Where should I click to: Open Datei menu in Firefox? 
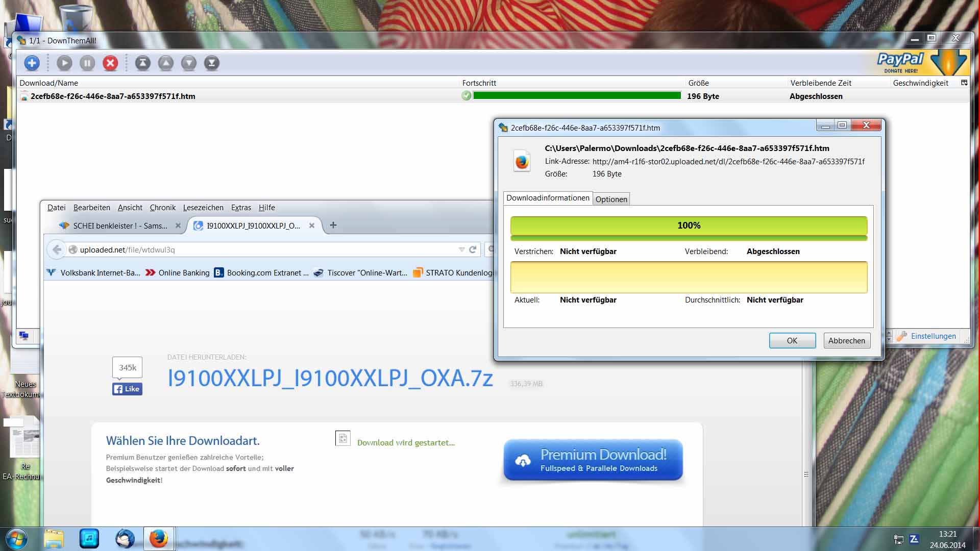coord(57,208)
